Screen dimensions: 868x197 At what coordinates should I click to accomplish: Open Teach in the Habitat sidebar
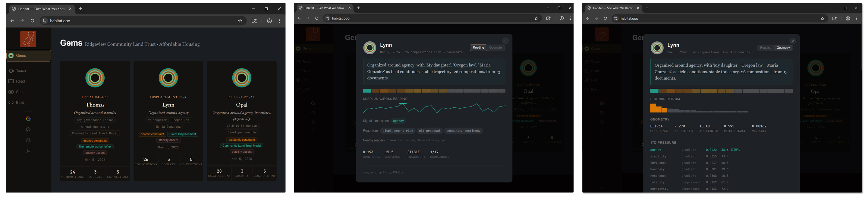pyautogui.click(x=20, y=71)
